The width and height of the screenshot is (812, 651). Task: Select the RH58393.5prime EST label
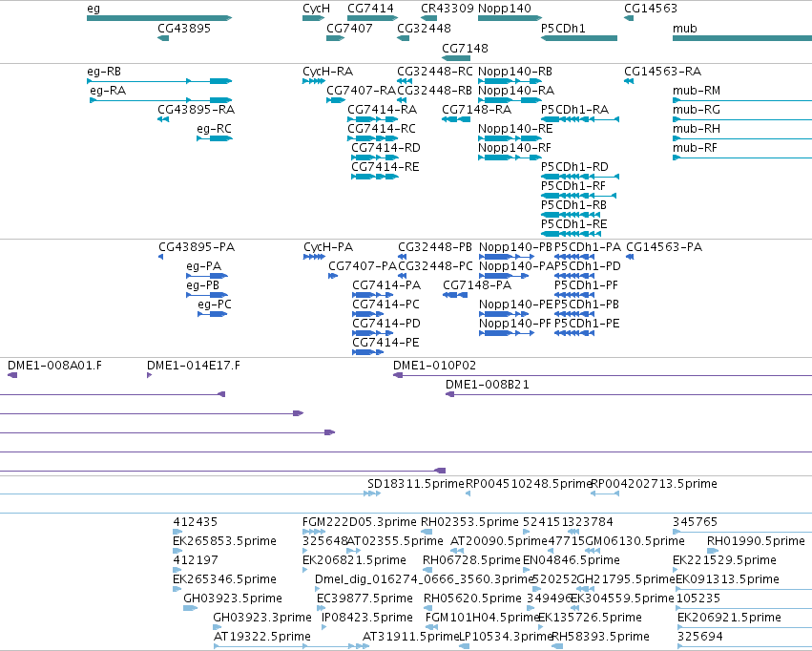[601, 637]
